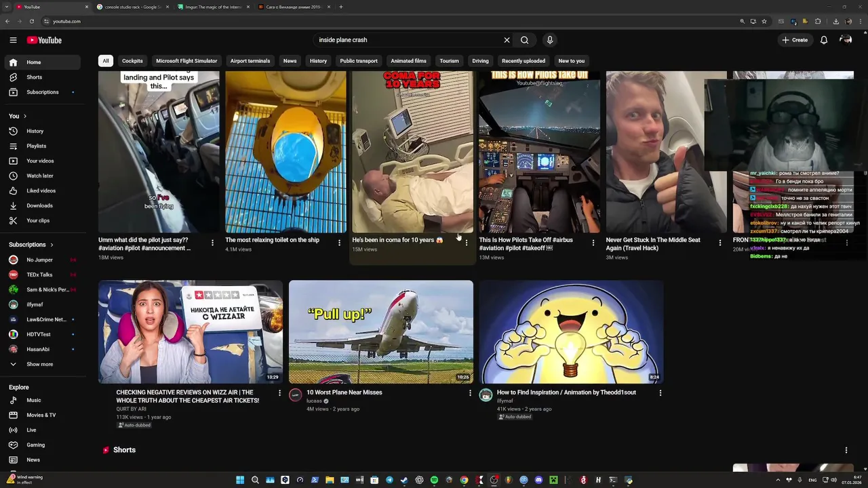Open options for 'He's been in coma' short
868x488 pixels.
point(466,243)
